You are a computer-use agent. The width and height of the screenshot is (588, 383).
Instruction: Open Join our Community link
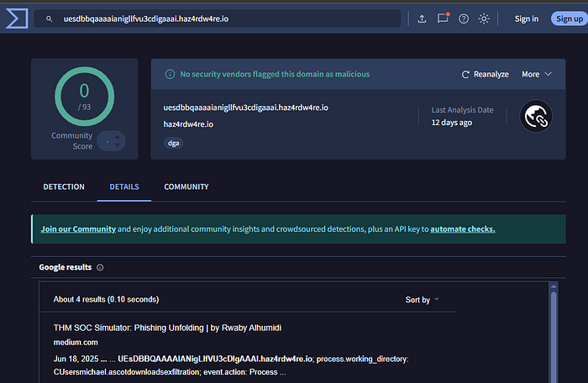click(x=78, y=228)
